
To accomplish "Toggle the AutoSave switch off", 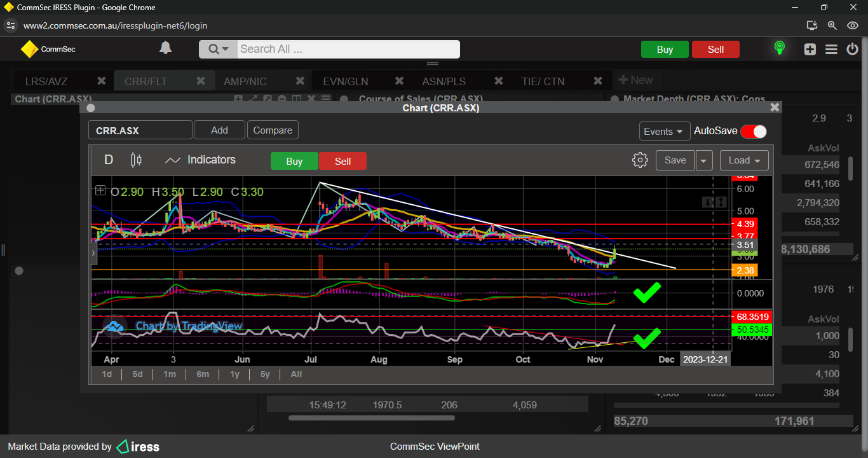I will [753, 131].
